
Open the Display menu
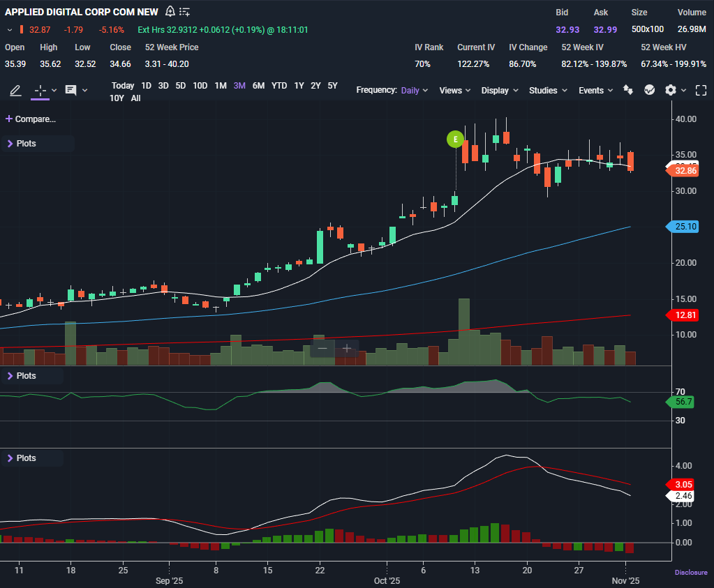[500, 90]
